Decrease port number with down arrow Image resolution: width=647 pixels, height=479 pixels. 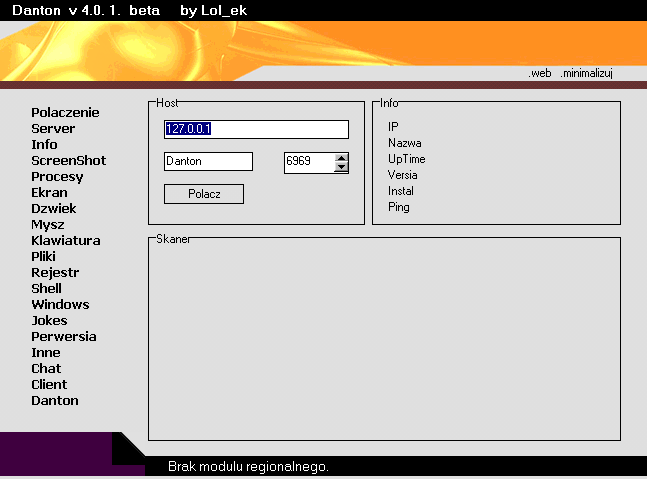pos(341,167)
